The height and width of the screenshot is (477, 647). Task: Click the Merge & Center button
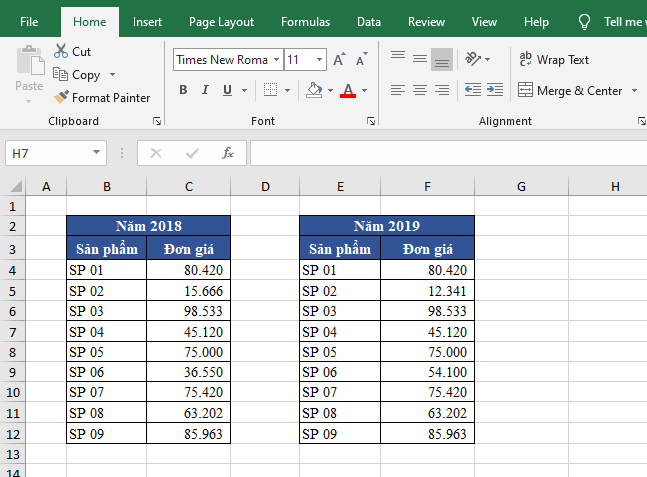point(569,90)
